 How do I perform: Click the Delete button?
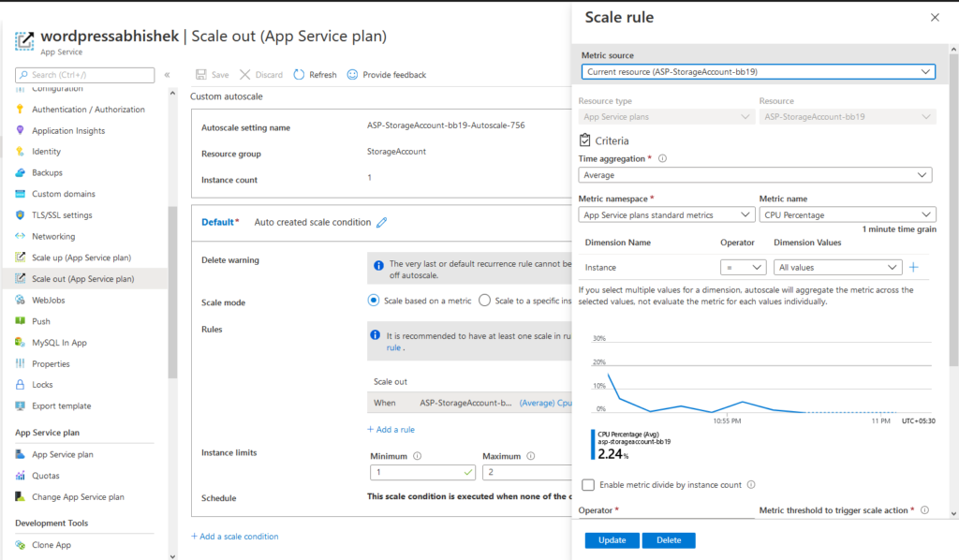669,539
